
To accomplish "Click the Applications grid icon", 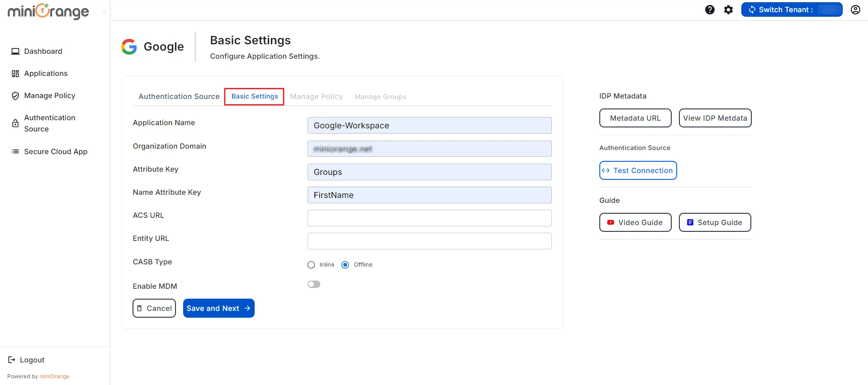I will (x=15, y=74).
